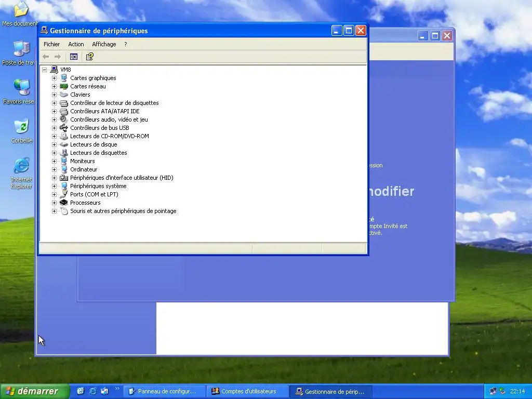Viewport: 532px width, 399px height.
Task: Select the Lecteurs de disque label
Action: pyautogui.click(x=94, y=144)
